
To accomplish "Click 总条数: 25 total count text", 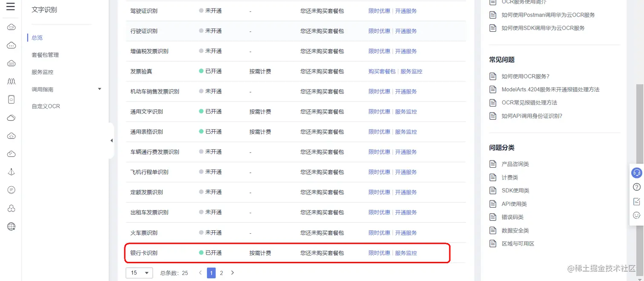I will point(174,273).
